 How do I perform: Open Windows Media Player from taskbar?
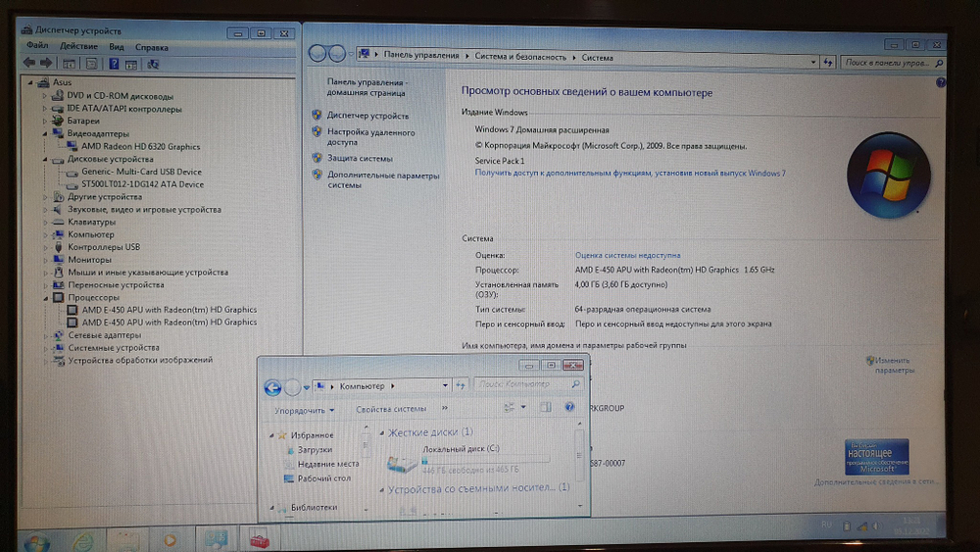pyautogui.click(x=170, y=540)
